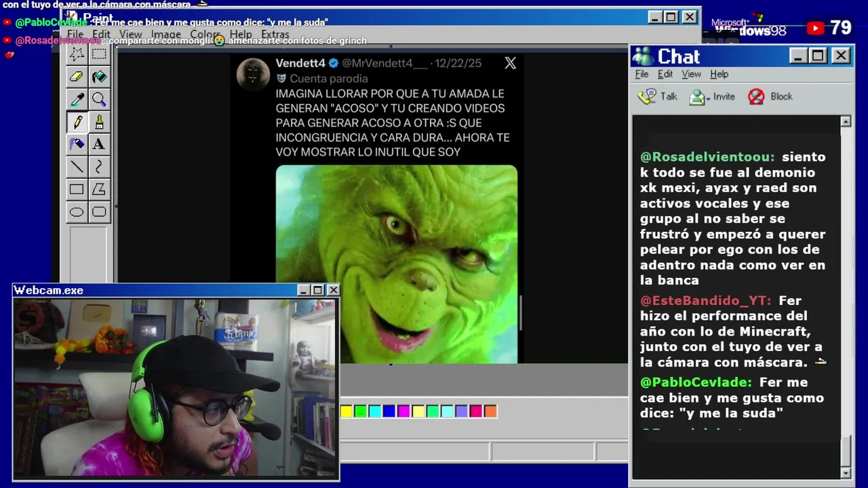Activate the Magnifier tool in Paint
The height and width of the screenshot is (488, 868).
pyautogui.click(x=99, y=100)
